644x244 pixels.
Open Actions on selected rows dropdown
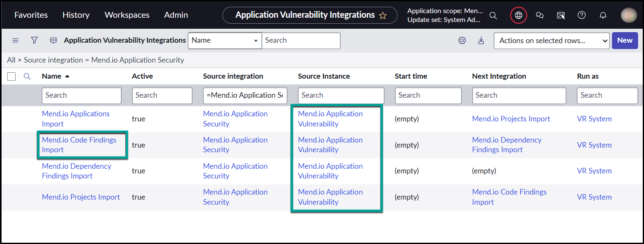point(552,41)
